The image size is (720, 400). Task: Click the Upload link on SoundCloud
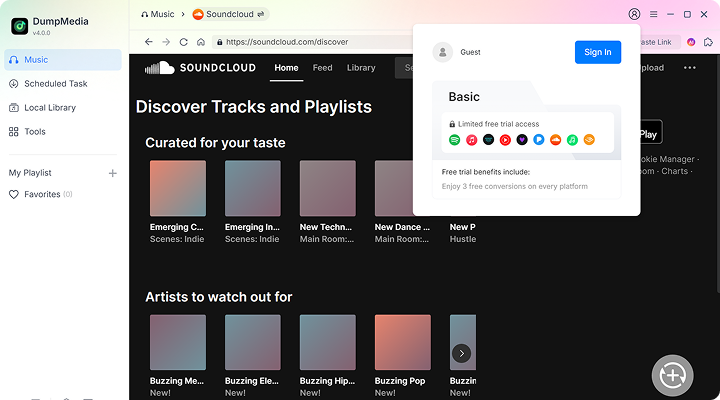click(652, 68)
